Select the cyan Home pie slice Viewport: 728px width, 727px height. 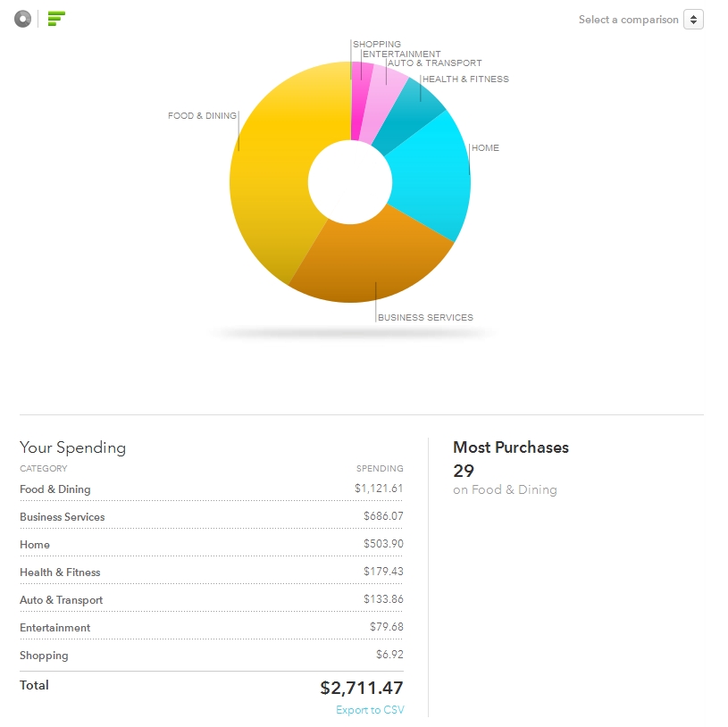(431, 177)
